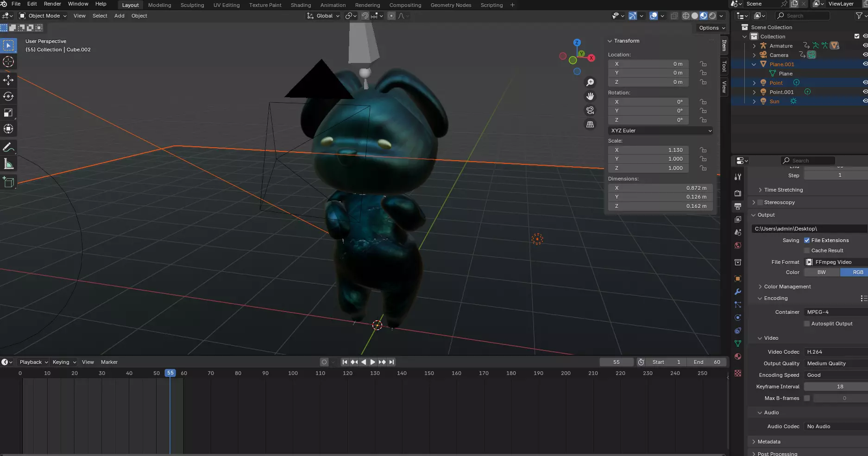Toggle Cache Result checkbox
Viewport: 868px width, 456px height.
(807, 250)
